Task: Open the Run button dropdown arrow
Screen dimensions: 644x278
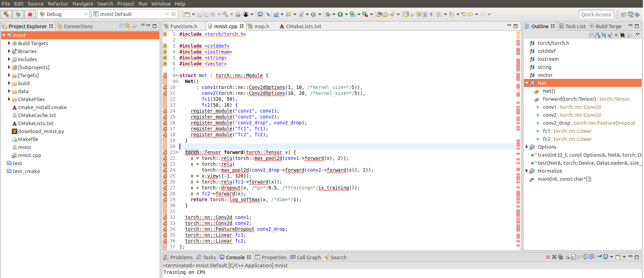Action: 346,14
